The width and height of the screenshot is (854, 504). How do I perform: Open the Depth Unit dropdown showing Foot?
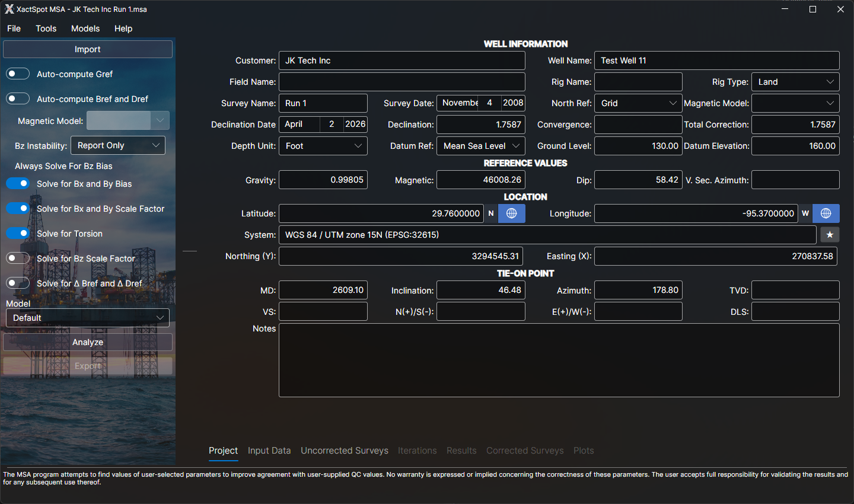pos(323,145)
